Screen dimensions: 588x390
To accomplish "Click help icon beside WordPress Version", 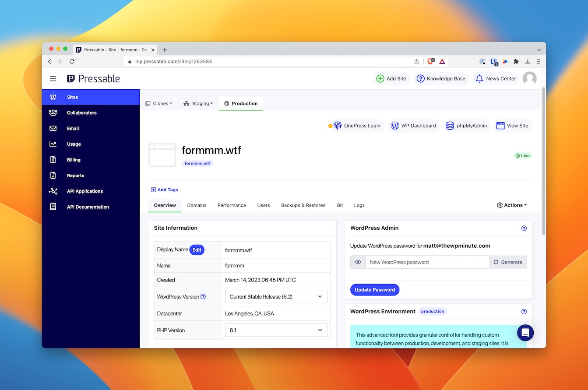I will tap(203, 296).
